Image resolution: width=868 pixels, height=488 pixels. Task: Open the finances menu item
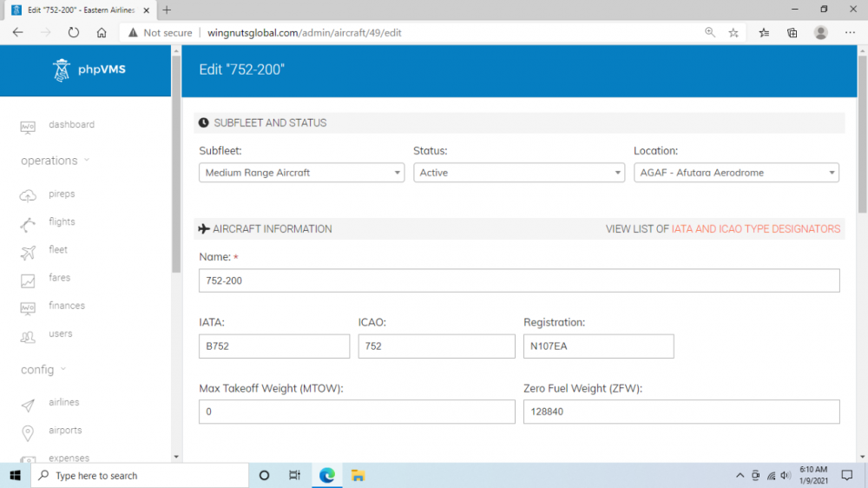coord(67,306)
